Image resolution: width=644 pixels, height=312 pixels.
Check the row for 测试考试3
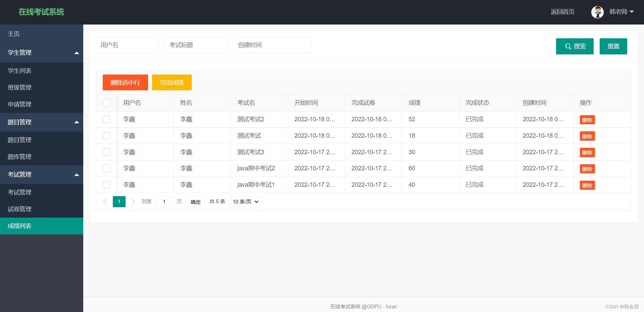pos(106,152)
